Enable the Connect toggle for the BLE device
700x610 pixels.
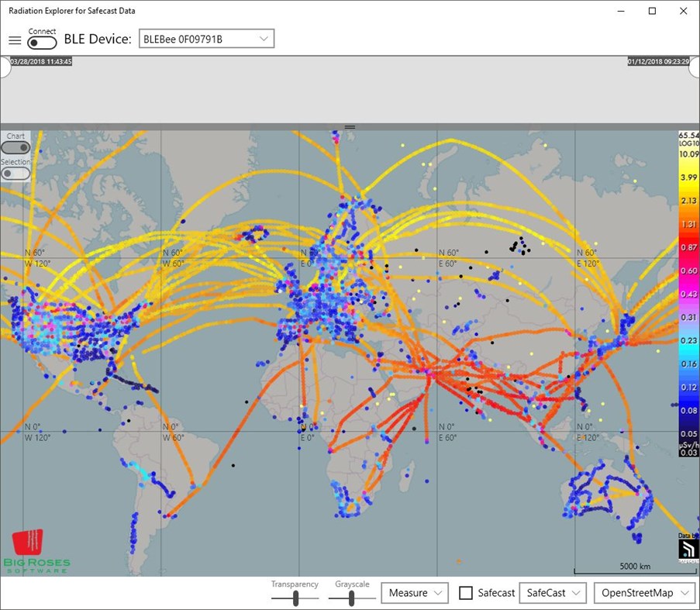(x=42, y=41)
